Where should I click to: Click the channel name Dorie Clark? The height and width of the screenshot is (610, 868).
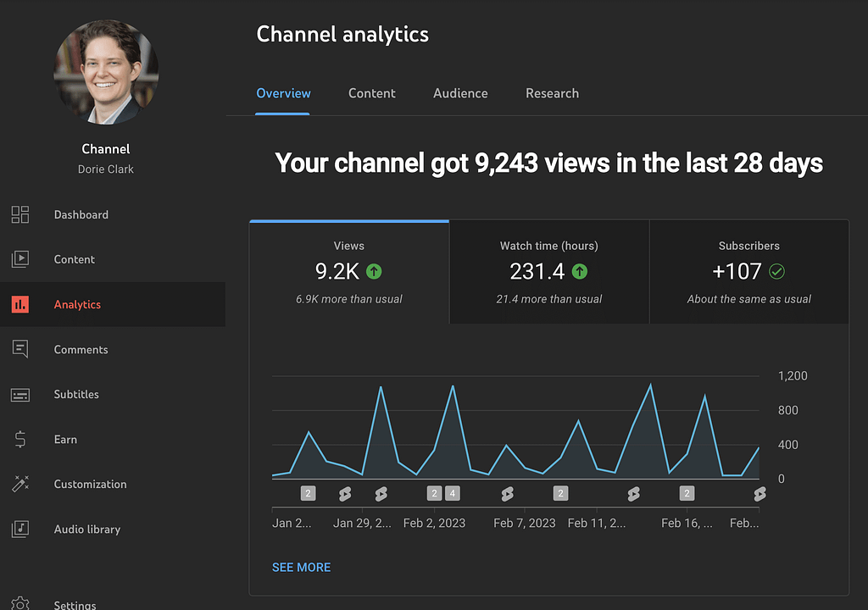click(106, 169)
